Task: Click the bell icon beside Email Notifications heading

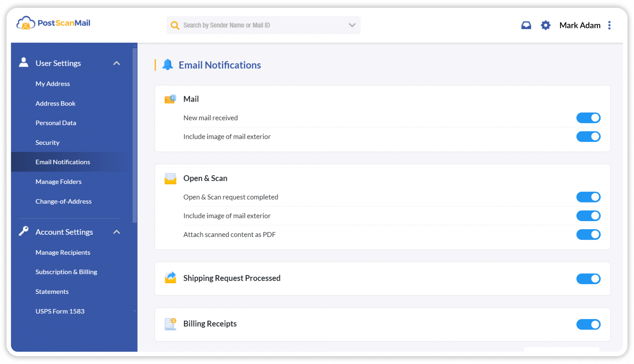Action: click(x=168, y=65)
